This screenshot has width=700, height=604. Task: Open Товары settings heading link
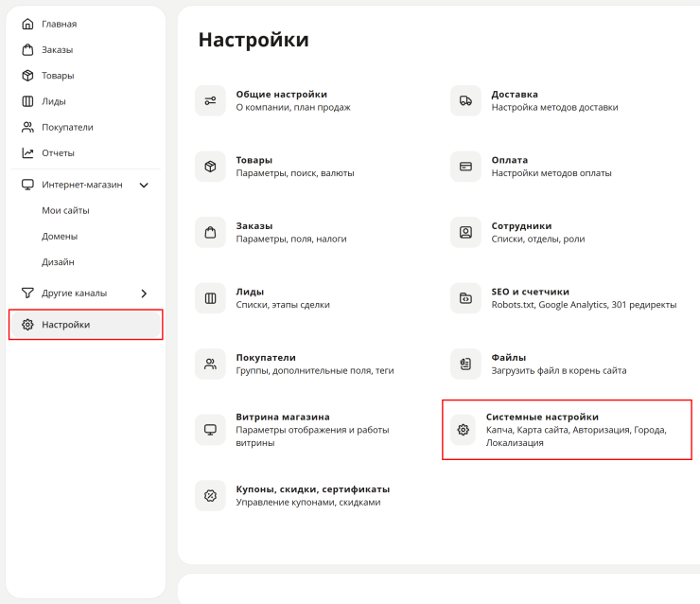pos(254,160)
